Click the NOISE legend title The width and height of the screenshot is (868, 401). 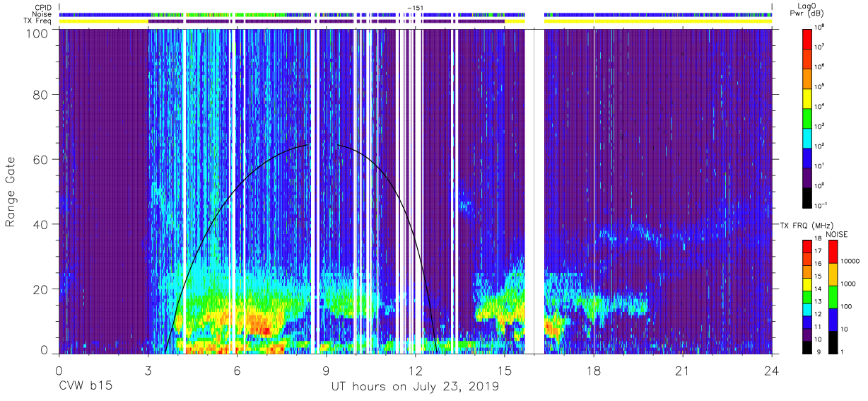pyautogui.click(x=837, y=233)
